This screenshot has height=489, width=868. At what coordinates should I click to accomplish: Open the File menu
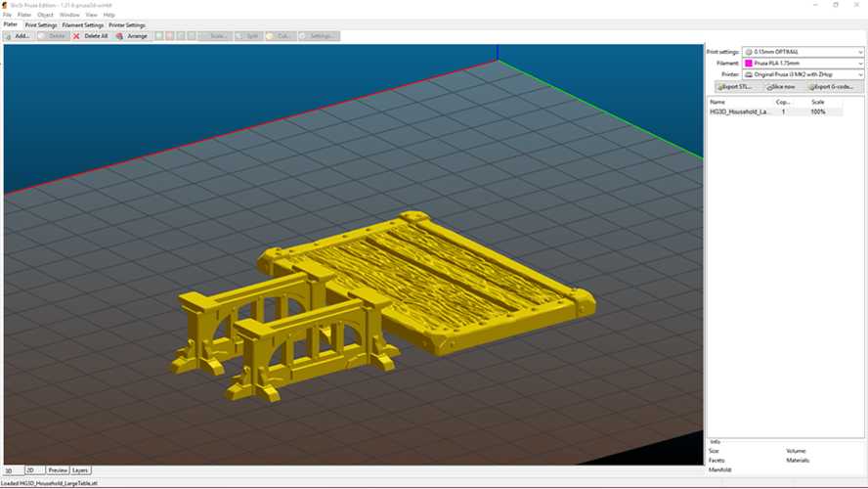7,15
